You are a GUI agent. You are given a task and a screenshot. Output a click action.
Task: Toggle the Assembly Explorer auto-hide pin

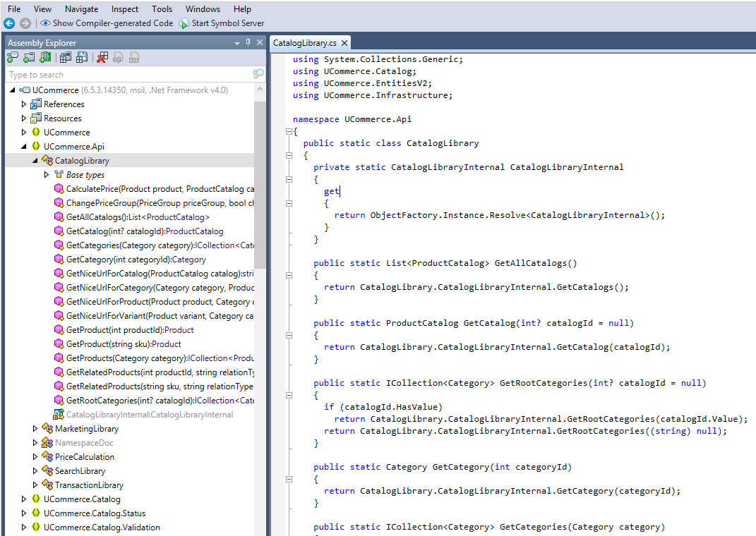pos(248,43)
